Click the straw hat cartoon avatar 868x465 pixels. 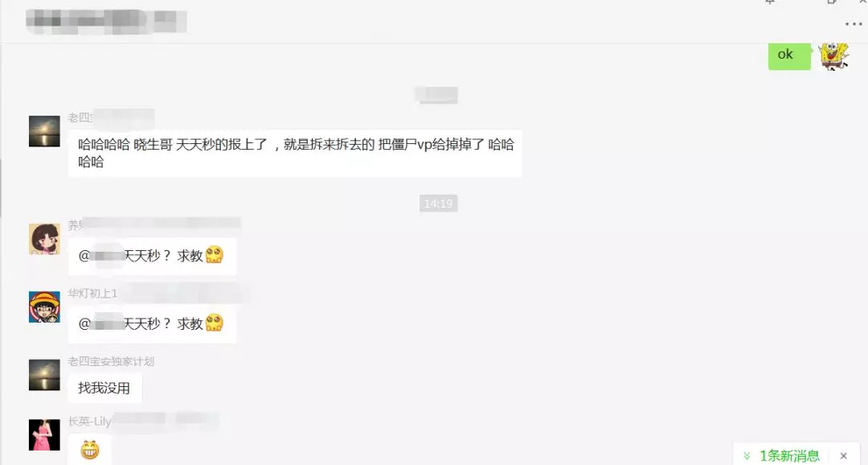(x=44, y=307)
